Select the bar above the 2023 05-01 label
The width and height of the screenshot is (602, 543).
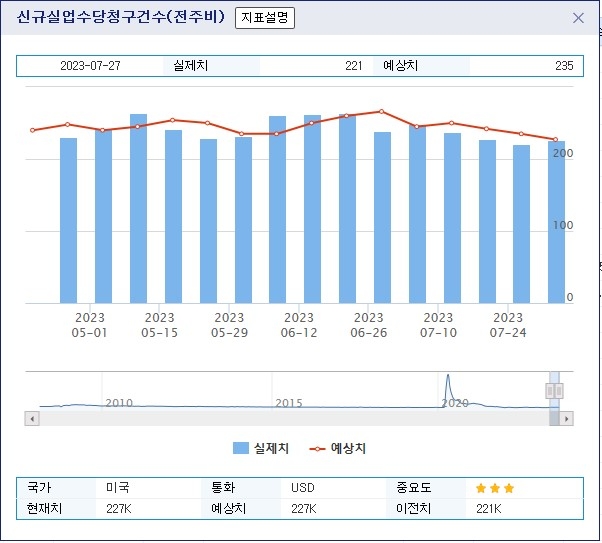(x=103, y=217)
